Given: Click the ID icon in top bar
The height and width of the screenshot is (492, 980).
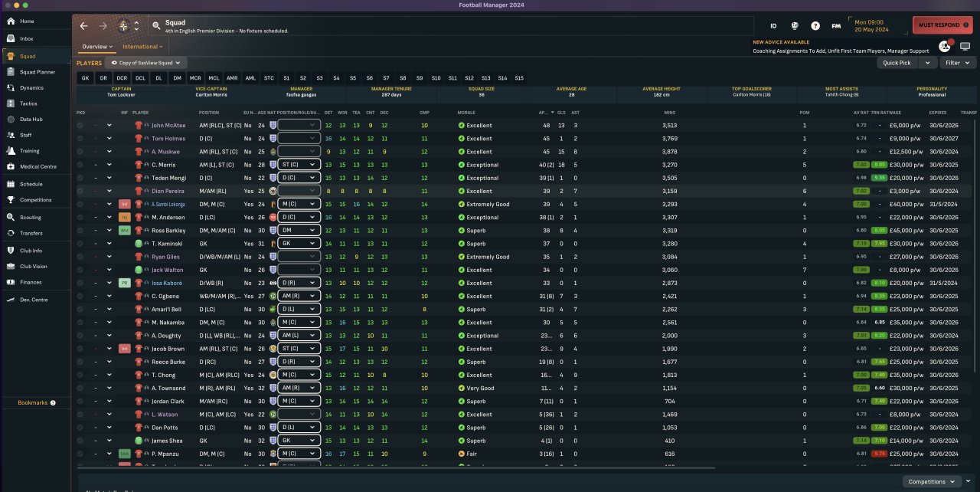Looking at the screenshot, I should click(773, 26).
